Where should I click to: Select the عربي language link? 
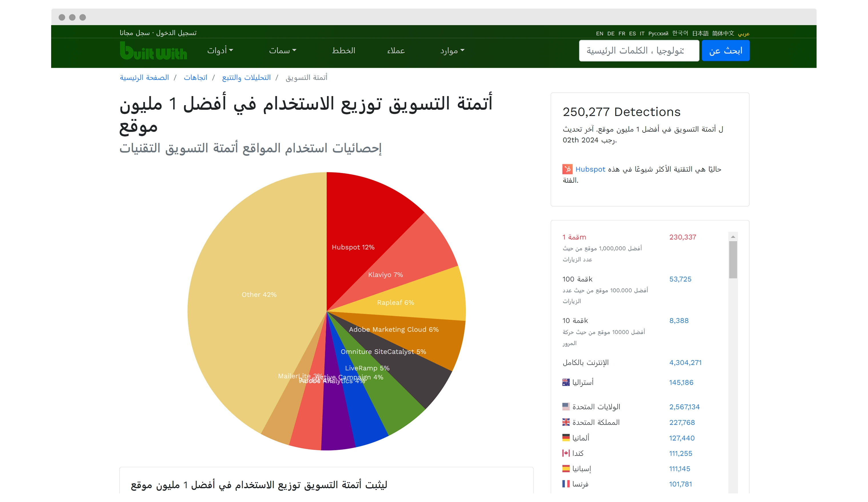[744, 33]
